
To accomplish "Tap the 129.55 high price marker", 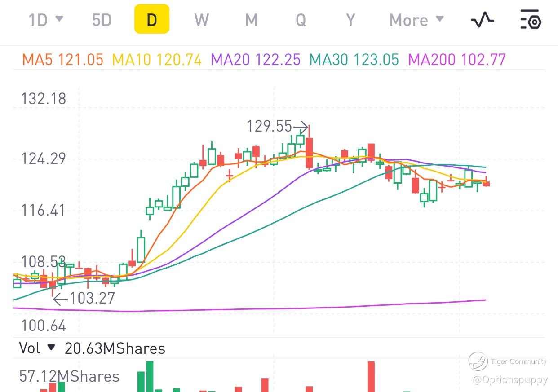I will (x=269, y=127).
